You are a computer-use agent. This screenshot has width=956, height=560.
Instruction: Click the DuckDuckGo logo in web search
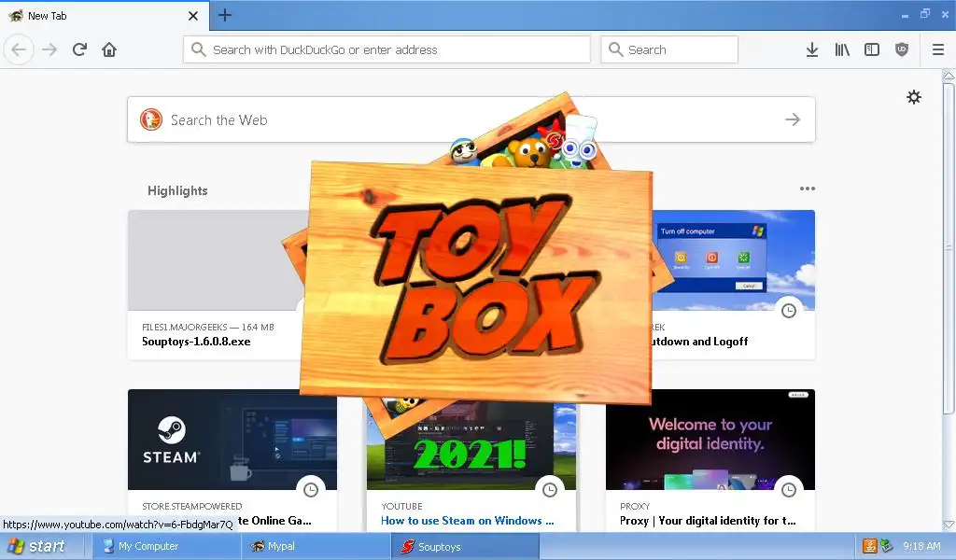[x=151, y=119]
